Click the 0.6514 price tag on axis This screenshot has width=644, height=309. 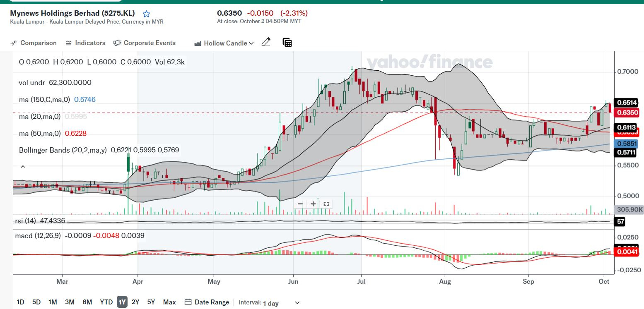[627, 103]
